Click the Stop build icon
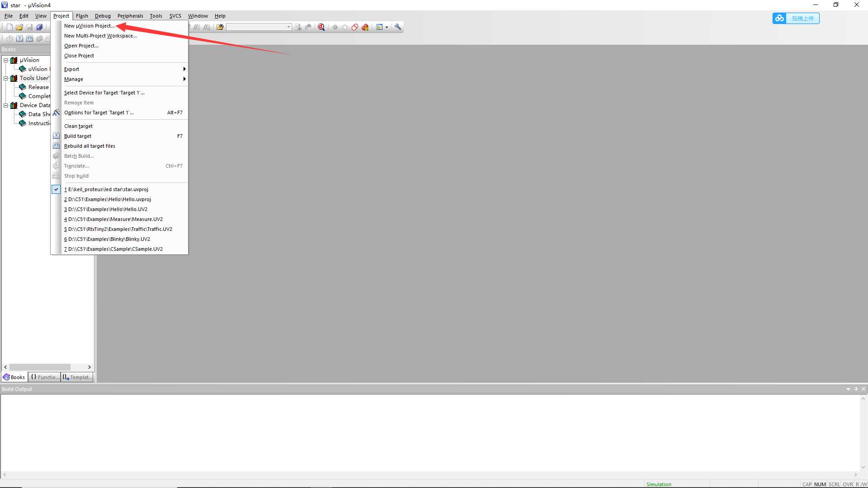 (56, 175)
